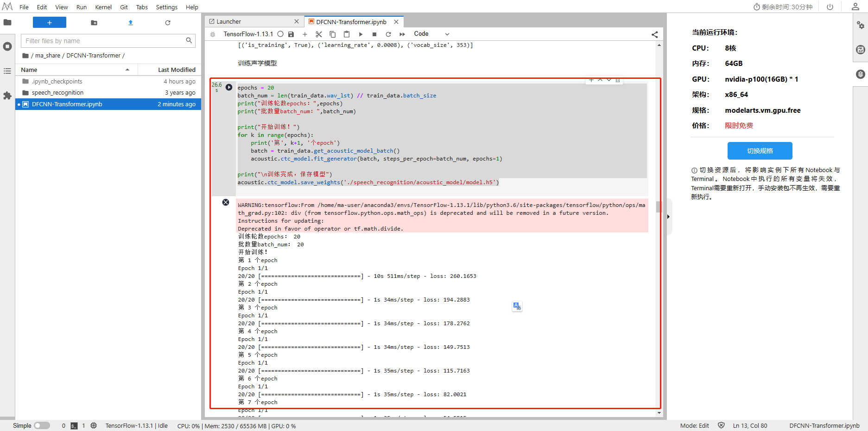
Task: Open the Tabs menu
Action: [x=142, y=7]
